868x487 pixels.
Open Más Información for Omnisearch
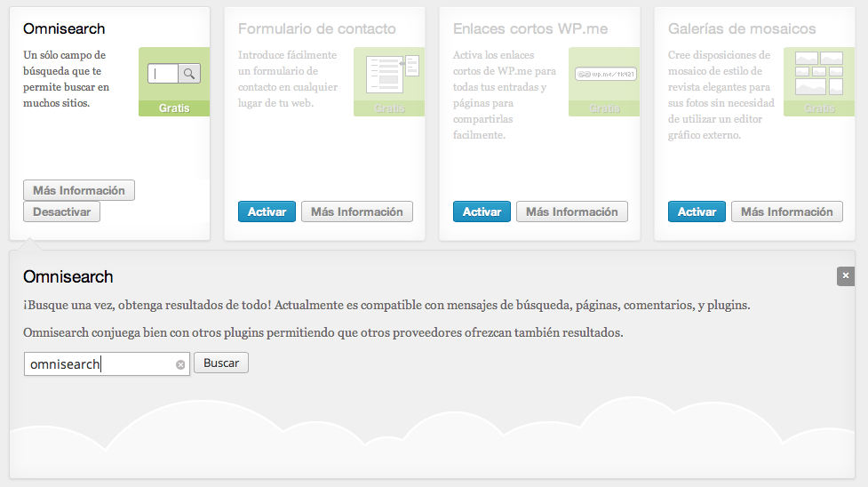point(79,190)
